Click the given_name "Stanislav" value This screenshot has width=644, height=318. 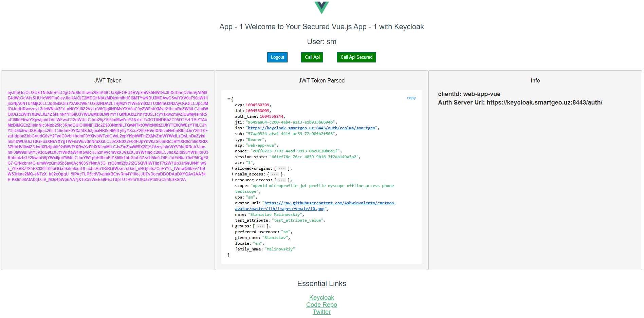pos(275,238)
